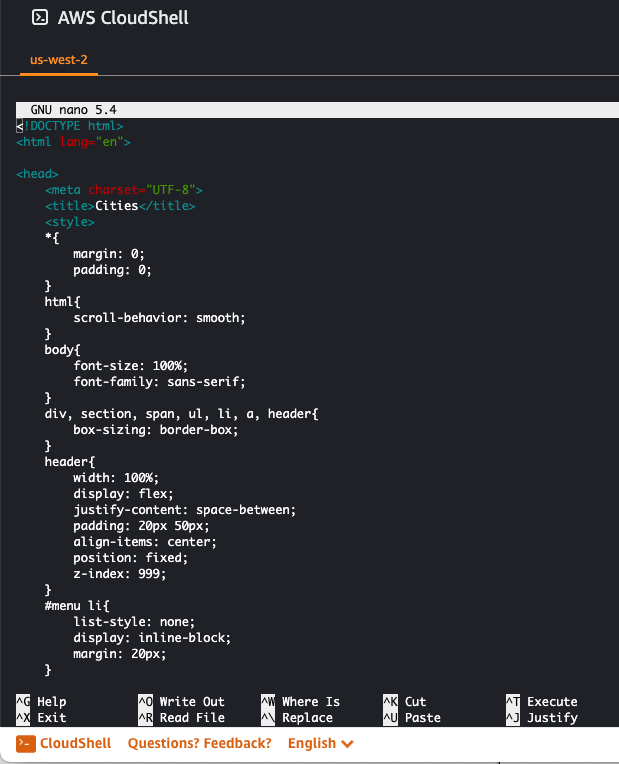Click the width: 100%; line
Screen dimensions: 619x764
click(116, 478)
